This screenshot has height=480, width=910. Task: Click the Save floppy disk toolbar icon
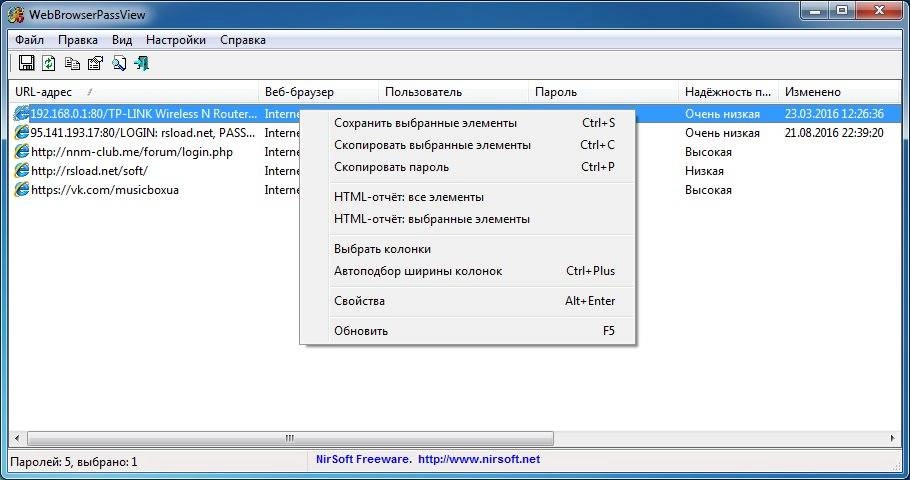pos(26,63)
